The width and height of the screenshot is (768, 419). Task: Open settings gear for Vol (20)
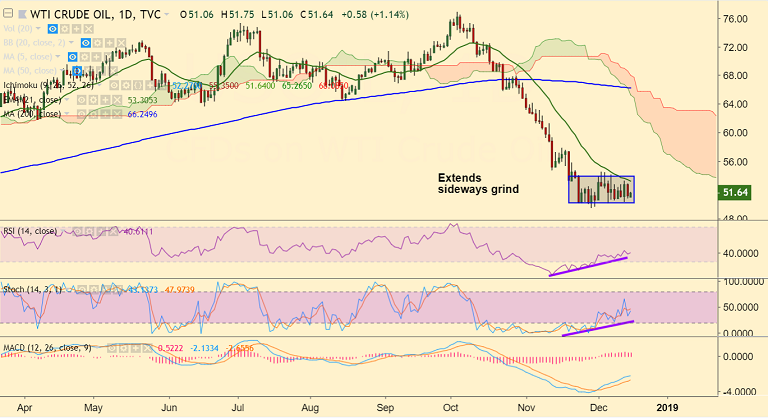click(65, 29)
